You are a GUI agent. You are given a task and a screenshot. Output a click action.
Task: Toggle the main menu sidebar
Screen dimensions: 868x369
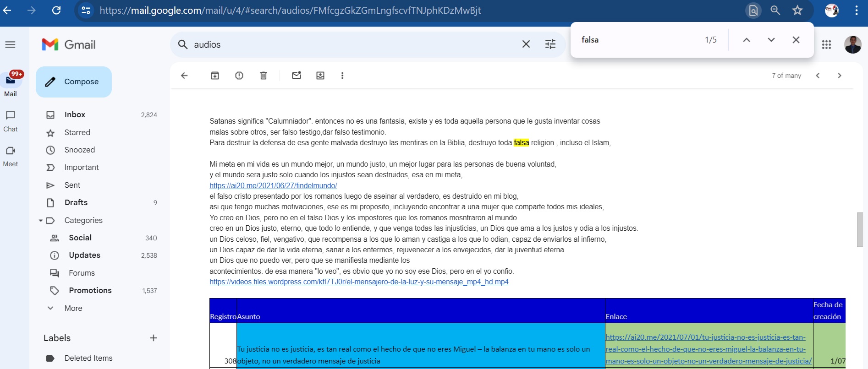pos(10,44)
